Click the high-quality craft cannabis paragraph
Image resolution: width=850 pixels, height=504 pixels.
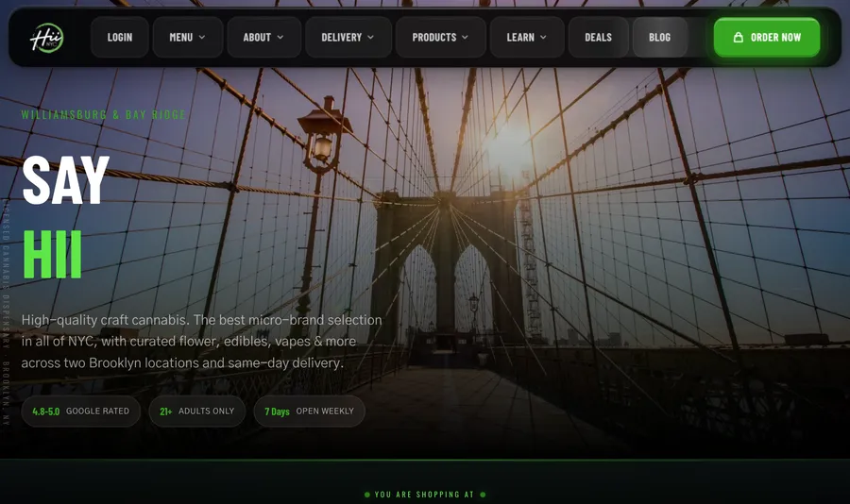pos(202,342)
